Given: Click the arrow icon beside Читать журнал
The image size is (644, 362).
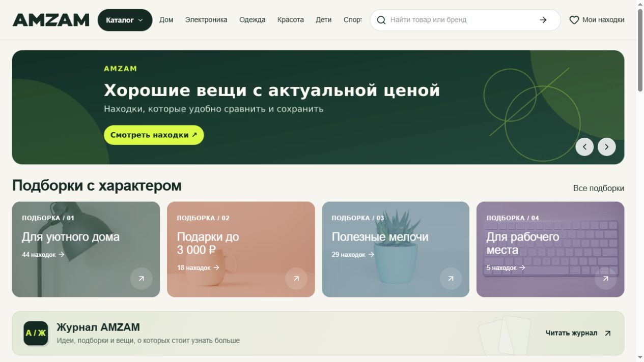Looking at the screenshot, I should [x=607, y=334].
